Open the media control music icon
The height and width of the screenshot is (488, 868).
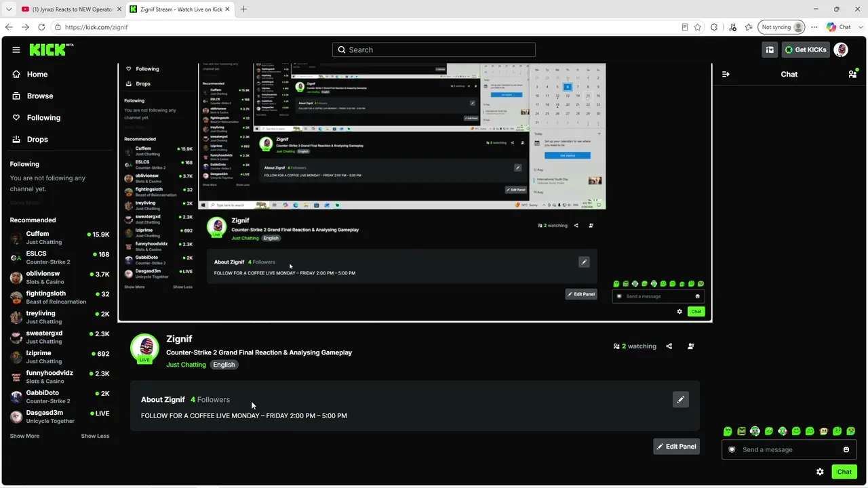tap(732, 27)
